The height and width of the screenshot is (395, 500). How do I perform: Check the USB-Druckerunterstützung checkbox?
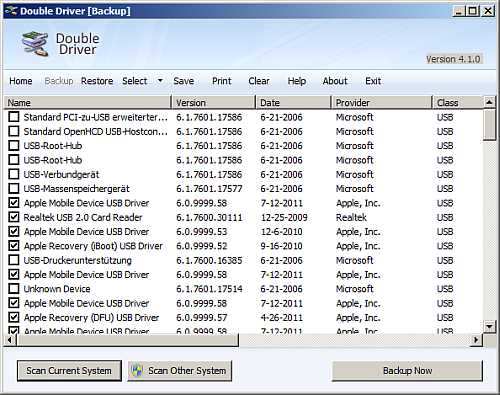[x=14, y=260]
